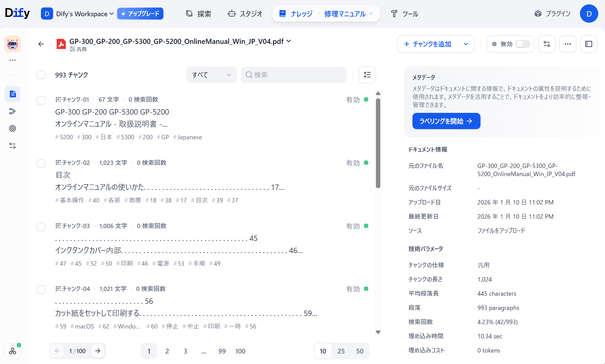Switch to the スタジオ tab
The image size is (605, 364).
click(245, 14)
